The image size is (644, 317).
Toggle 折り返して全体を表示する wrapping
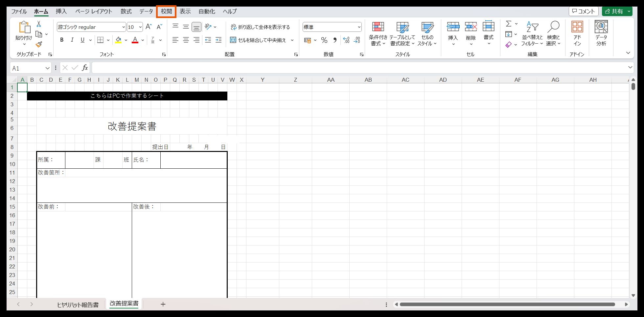pos(261,27)
